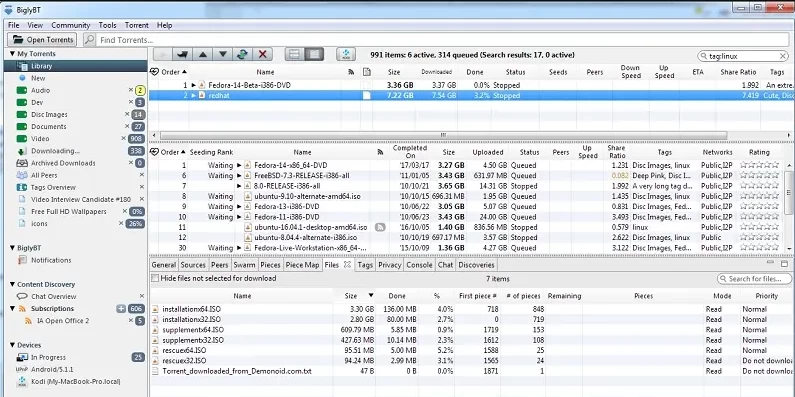Screen dimensions: 795x397
Task: Click the In Progress device icon
Action: click(x=21, y=357)
